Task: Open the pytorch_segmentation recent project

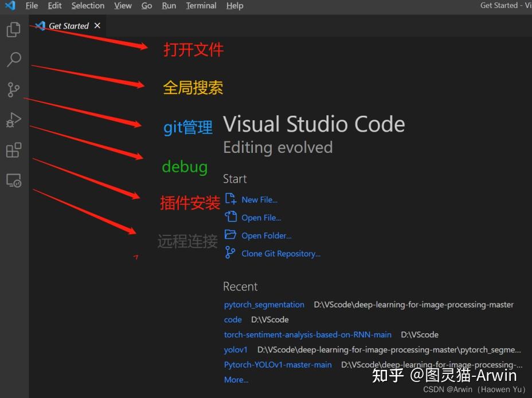Action: click(x=264, y=305)
